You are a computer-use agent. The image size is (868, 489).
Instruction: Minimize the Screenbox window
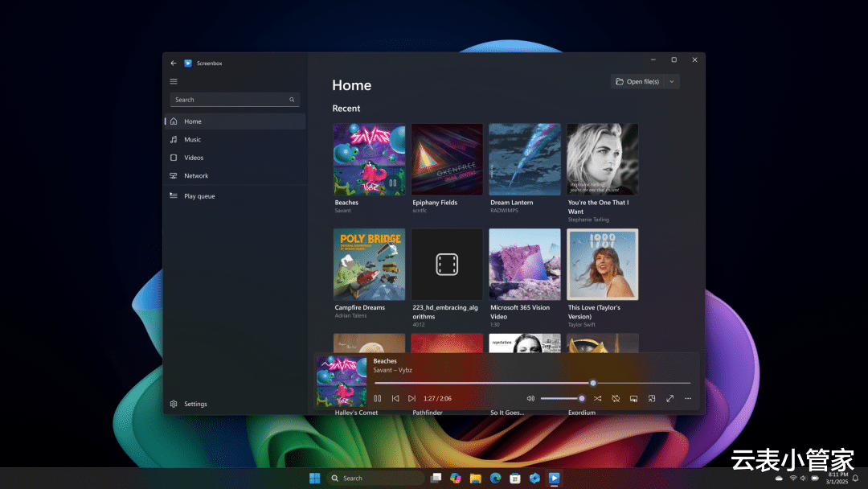[653, 60]
